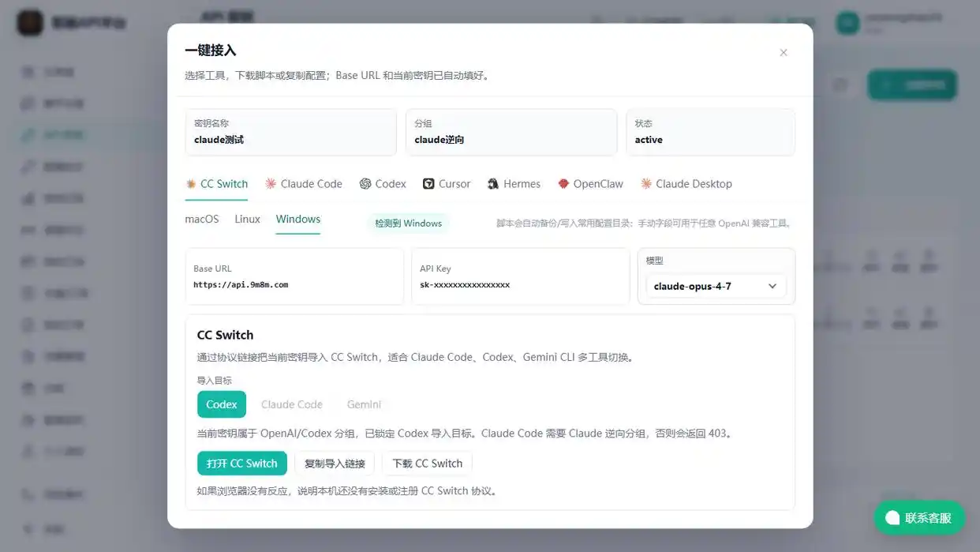
Task: Choose the Windows platform tab
Action: pyautogui.click(x=298, y=220)
